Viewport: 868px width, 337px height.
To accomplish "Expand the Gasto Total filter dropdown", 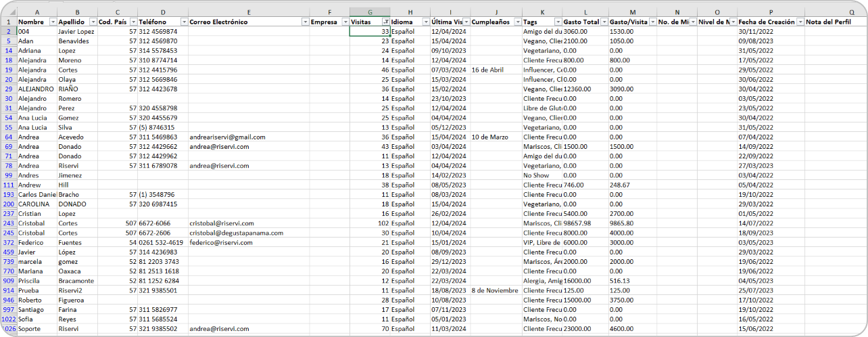I will coord(602,22).
